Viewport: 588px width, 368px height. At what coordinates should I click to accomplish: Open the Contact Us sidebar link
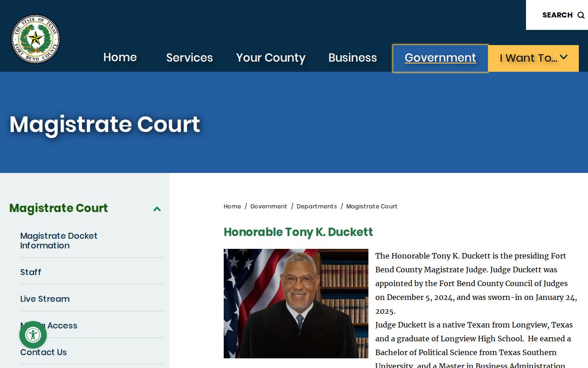[x=44, y=352]
